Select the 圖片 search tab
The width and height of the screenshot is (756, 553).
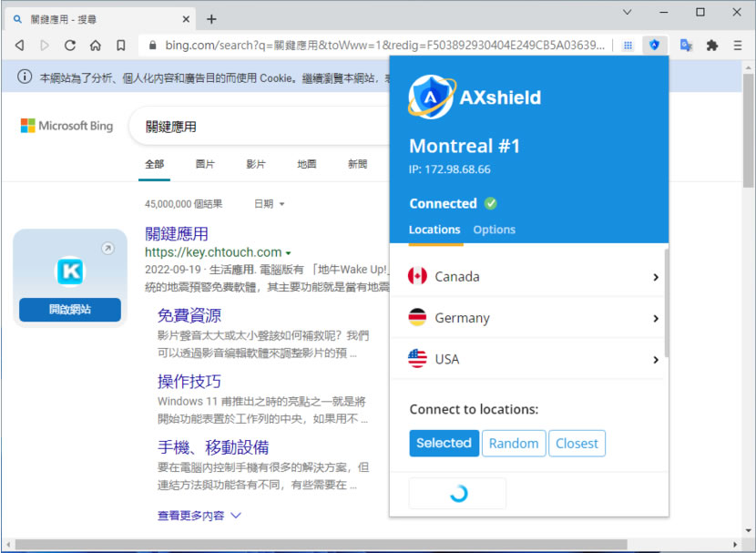click(205, 164)
